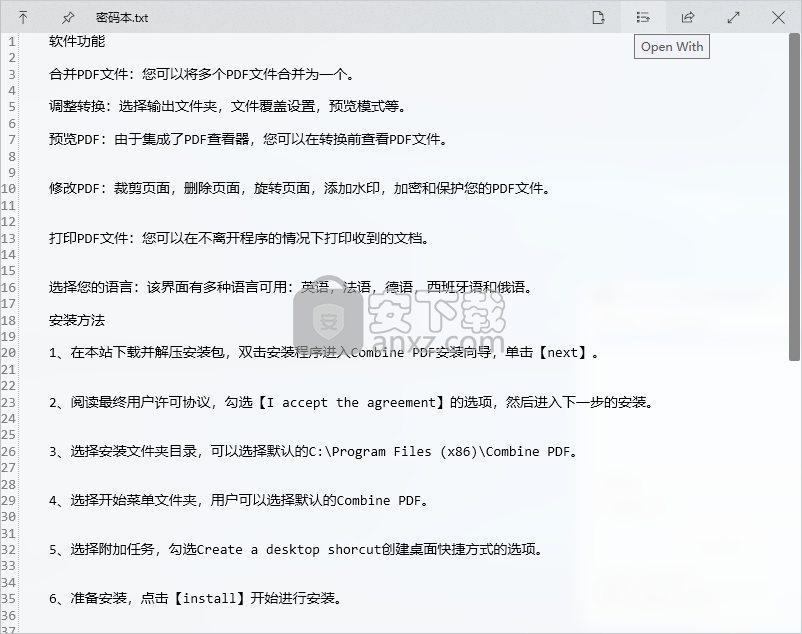Screen dimensions: 802x634
Task: Open with default app document icon
Action: (x=598, y=17)
